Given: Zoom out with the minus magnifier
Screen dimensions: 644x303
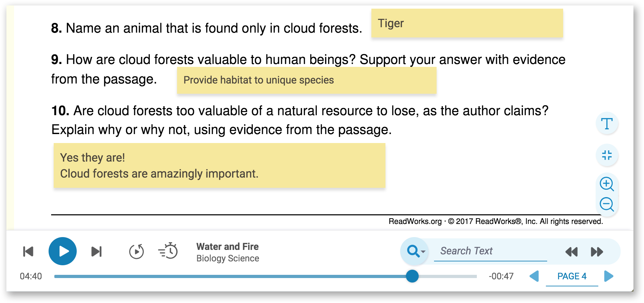Looking at the screenshot, I should point(607,204).
